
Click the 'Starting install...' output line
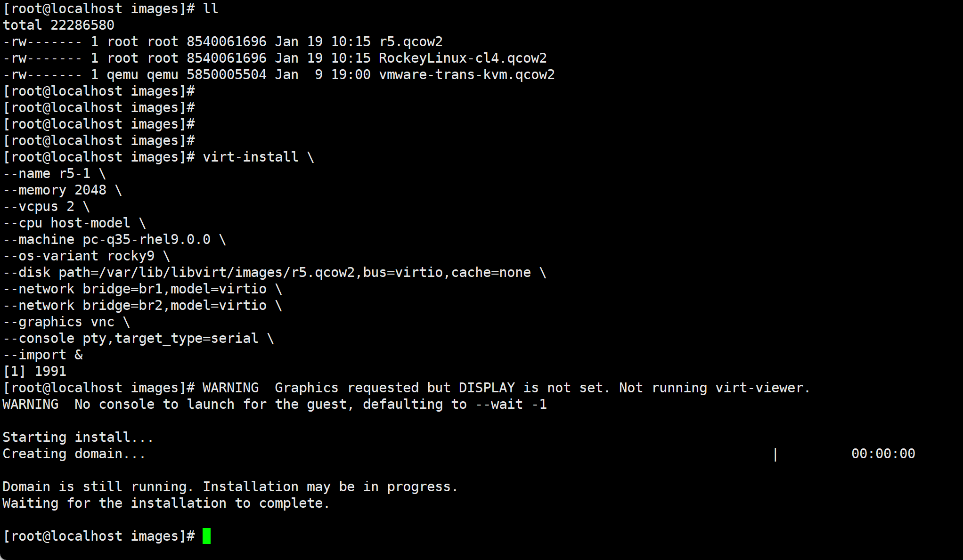[78, 437]
